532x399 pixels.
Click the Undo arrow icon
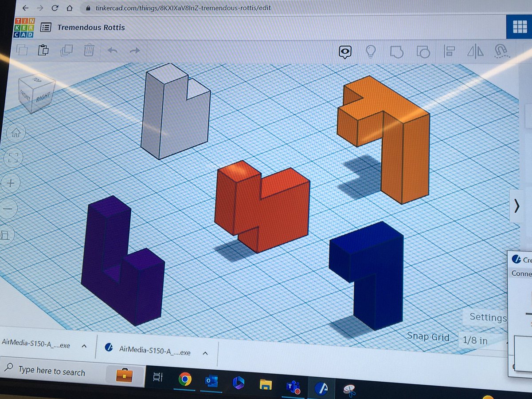pyautogui.click(x=112, y=51)
